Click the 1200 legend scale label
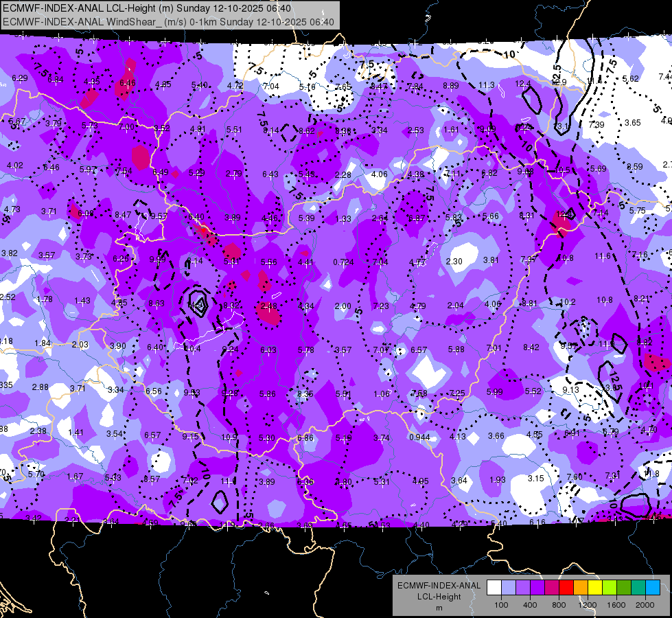This screenshot has height=618, width=672. pyautogui.click(x=587, y=605)
